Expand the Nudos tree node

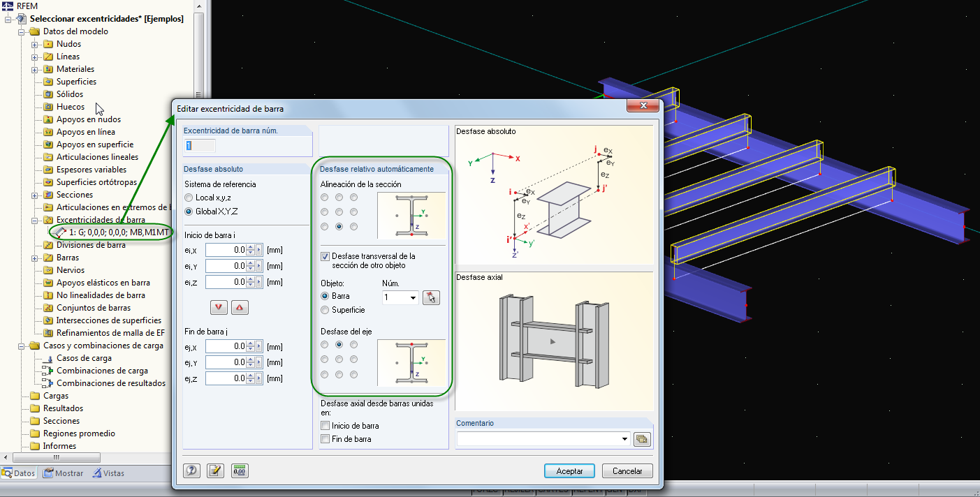coord(35,44)
